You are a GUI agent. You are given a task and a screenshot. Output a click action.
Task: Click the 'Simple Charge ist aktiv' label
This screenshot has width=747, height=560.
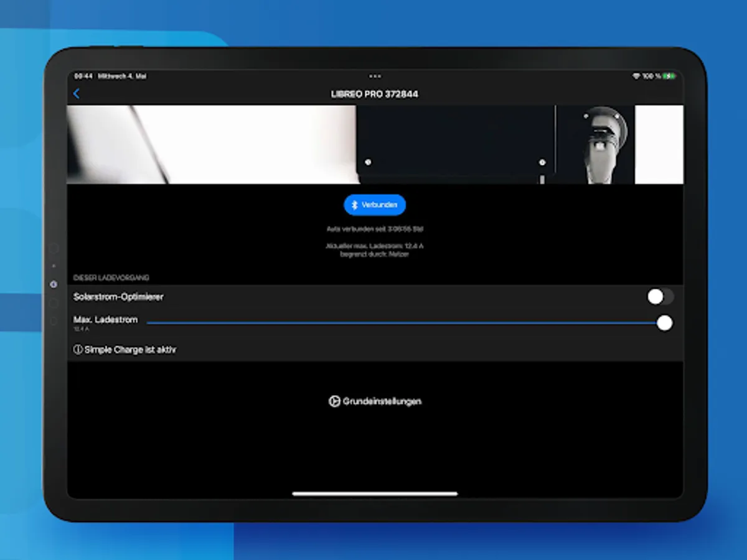pyautogui.click(x=130, y=350)
